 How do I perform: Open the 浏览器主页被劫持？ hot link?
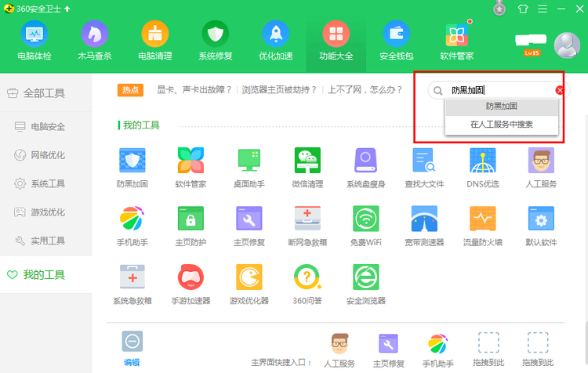(279, 90)
